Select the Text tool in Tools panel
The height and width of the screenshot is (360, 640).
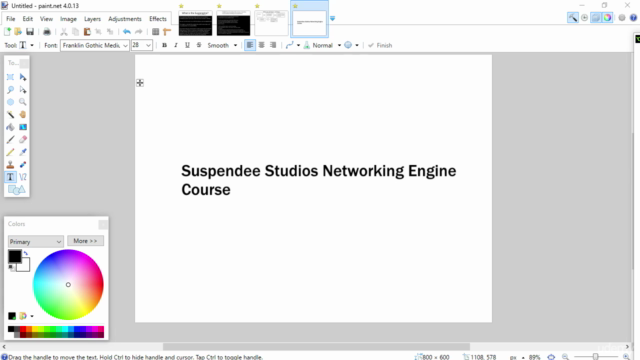pyautogui.click(x=11, y=177)
